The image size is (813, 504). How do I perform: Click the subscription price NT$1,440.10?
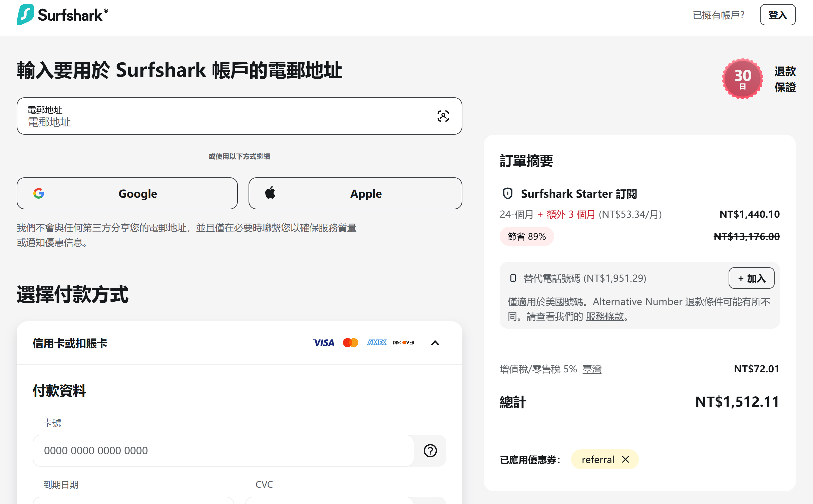coord(750,214)
